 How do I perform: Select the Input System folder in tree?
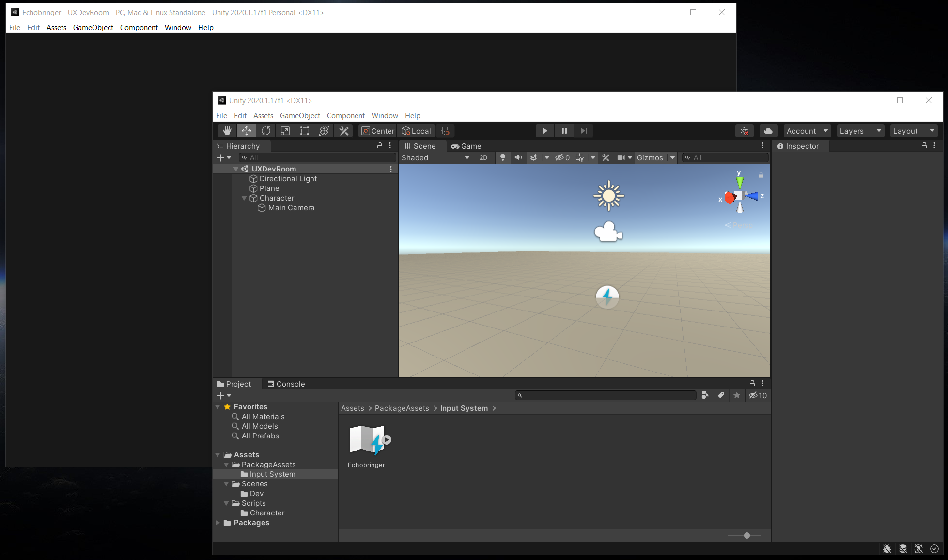(x=275, y=474)
